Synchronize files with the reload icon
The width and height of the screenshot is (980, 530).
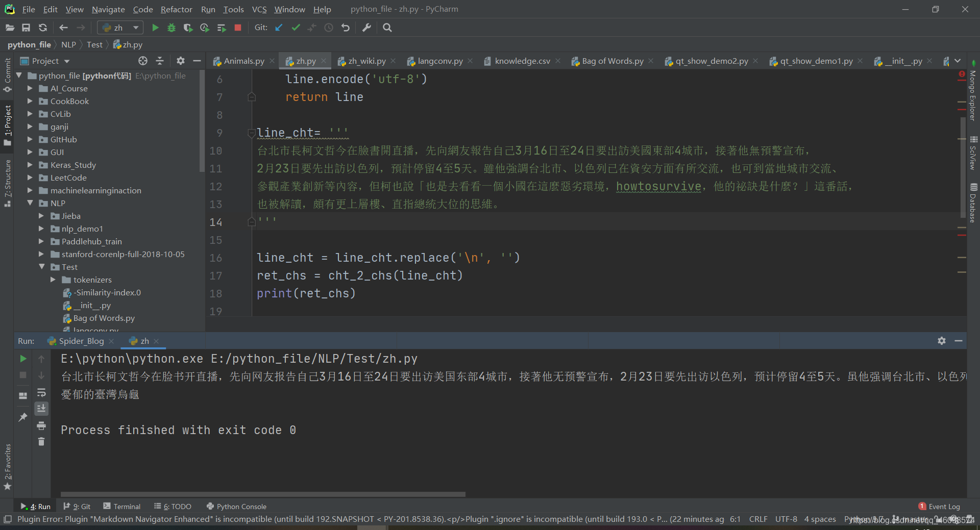[x=43, y=28]
